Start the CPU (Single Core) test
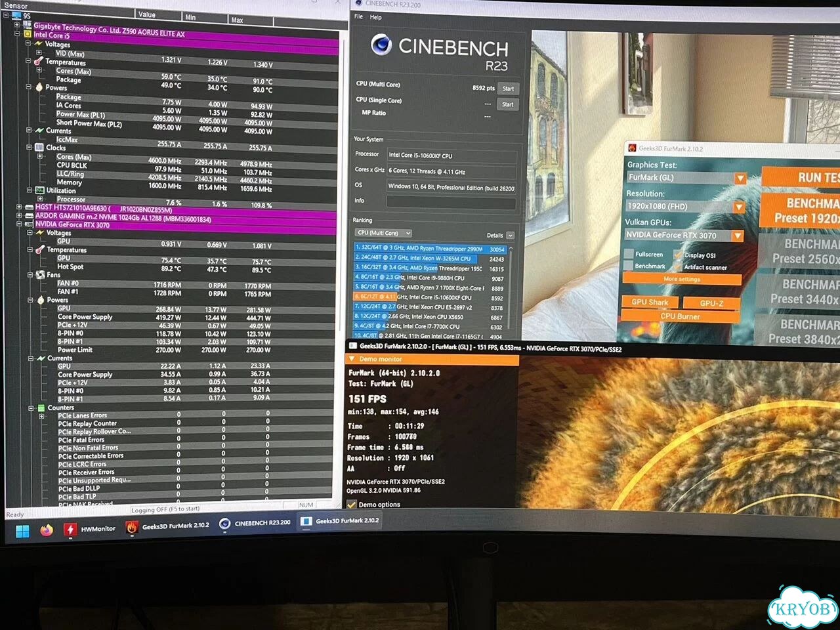Image resolution: width=840 pixels, height=630 pixels. 508,104
